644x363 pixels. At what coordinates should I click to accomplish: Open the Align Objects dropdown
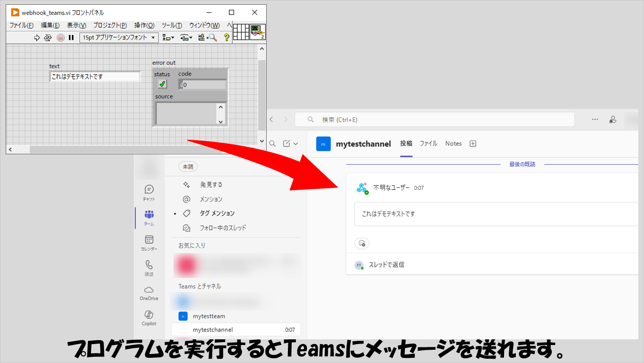(x=168, y=38)
